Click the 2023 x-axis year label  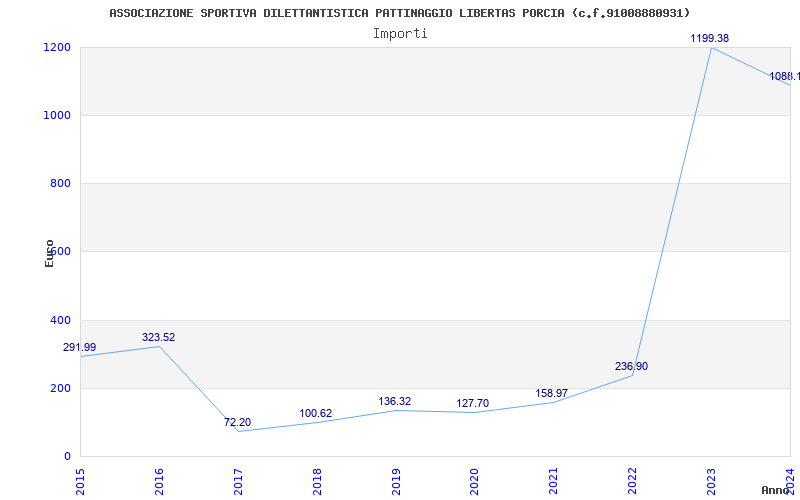pos(711,482)
